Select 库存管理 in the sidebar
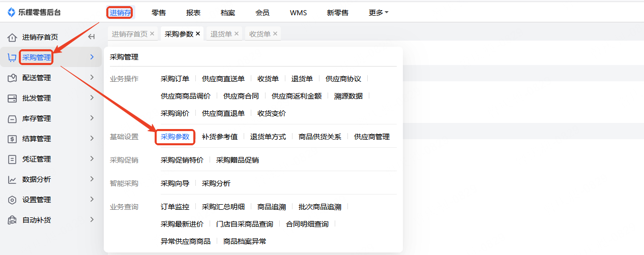This screenshot has width=644, height=255. click(x=37, y=118)
